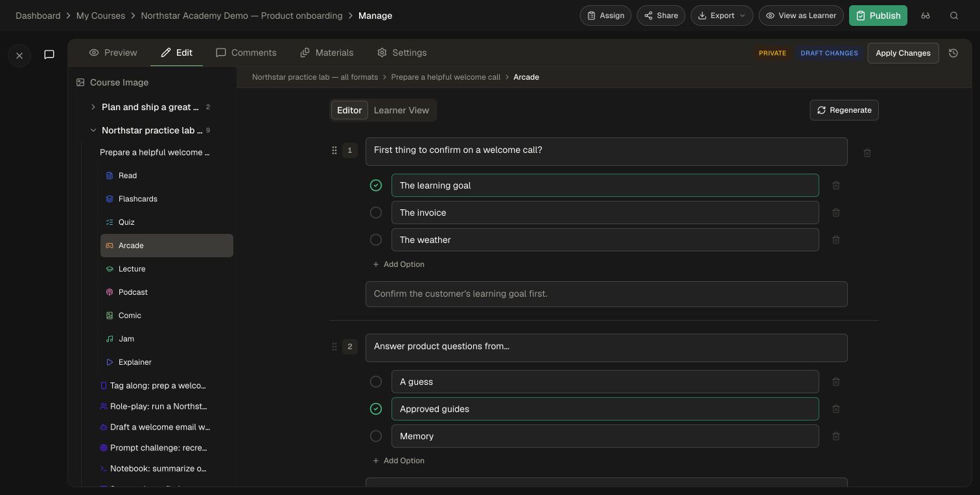This screenshot has height=495, width=980.
Task: Click the Publish button
Action: [878, 16]
